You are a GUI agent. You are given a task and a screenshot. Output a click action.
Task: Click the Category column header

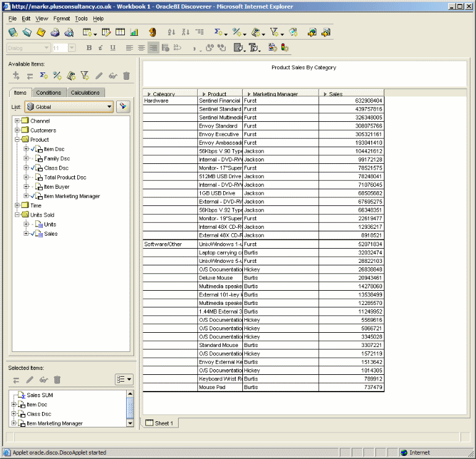[x=164, y=94]
